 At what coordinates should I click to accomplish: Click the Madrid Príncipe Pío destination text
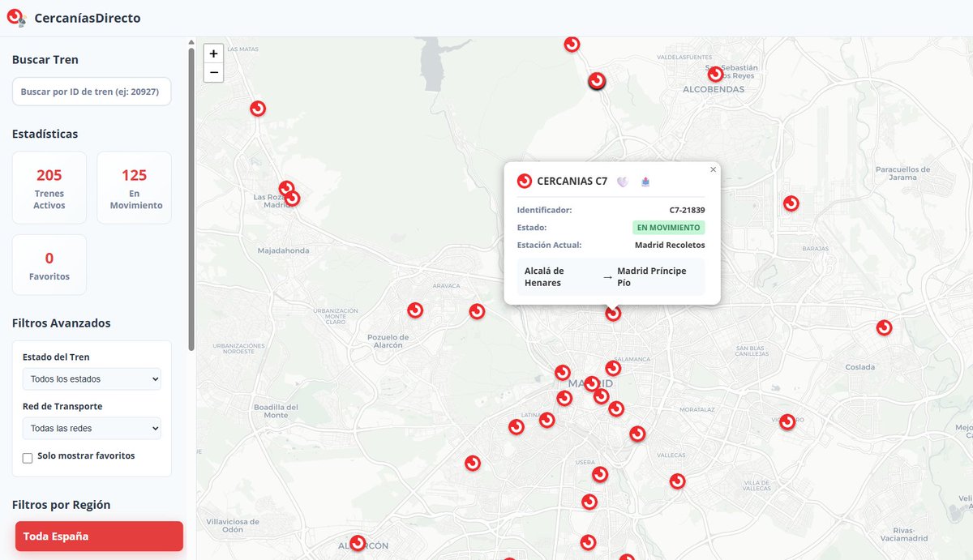(x=652, y=276)
